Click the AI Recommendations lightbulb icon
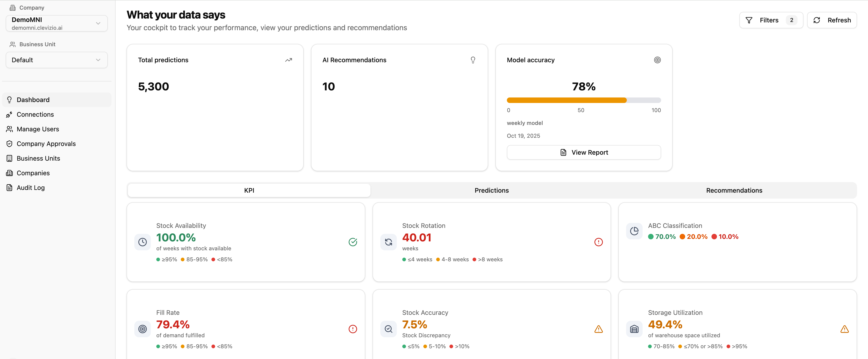Image resolution: width=868 pixels, height=359 pixels. [473, 60]
